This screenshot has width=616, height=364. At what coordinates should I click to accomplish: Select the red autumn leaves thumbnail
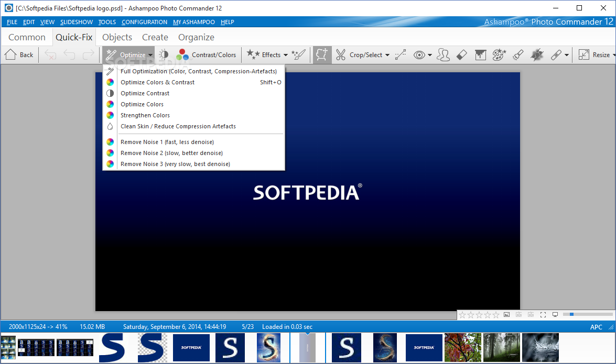[463, 348]
